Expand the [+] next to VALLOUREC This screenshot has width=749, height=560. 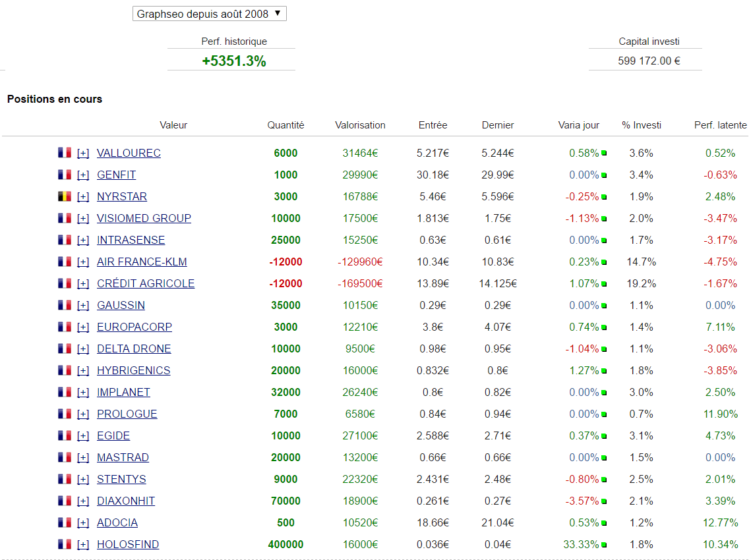point(83,154)
